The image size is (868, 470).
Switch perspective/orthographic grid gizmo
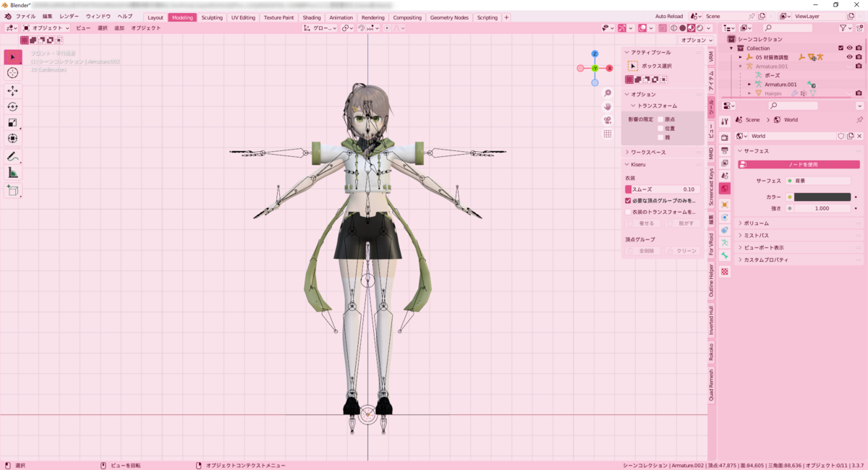608,134
